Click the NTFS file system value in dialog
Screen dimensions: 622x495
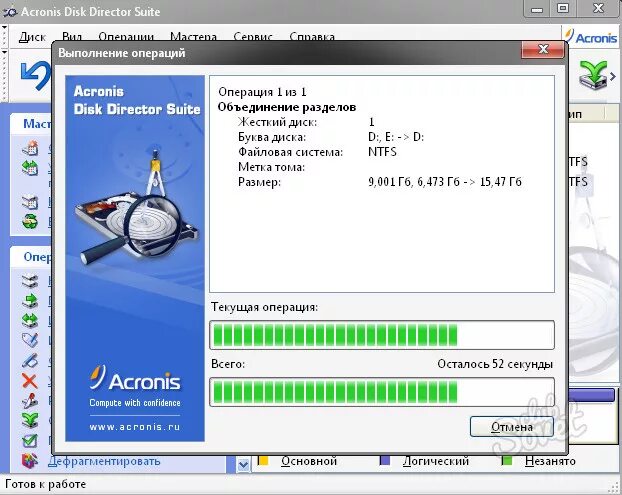(382, 152)
